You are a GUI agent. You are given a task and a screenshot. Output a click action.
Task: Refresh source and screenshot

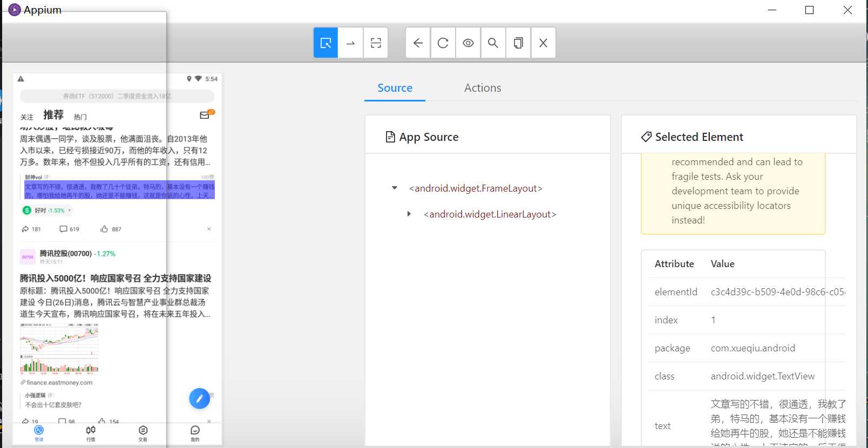(443, 43)
